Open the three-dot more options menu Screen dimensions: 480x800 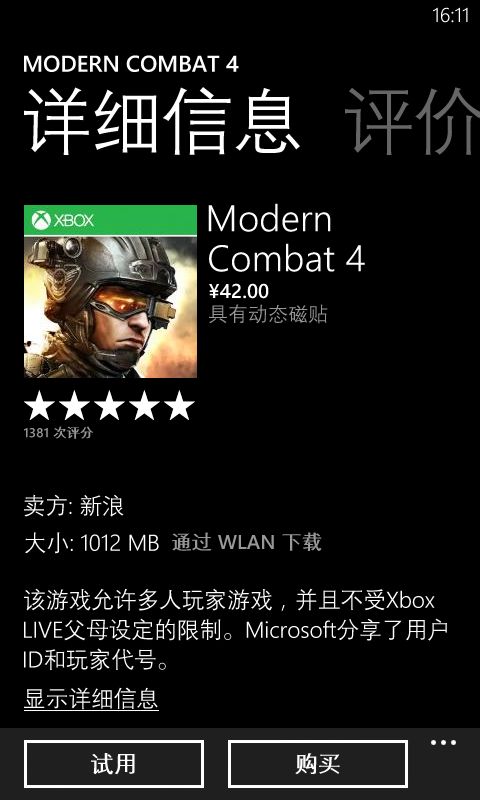(443, 742)
